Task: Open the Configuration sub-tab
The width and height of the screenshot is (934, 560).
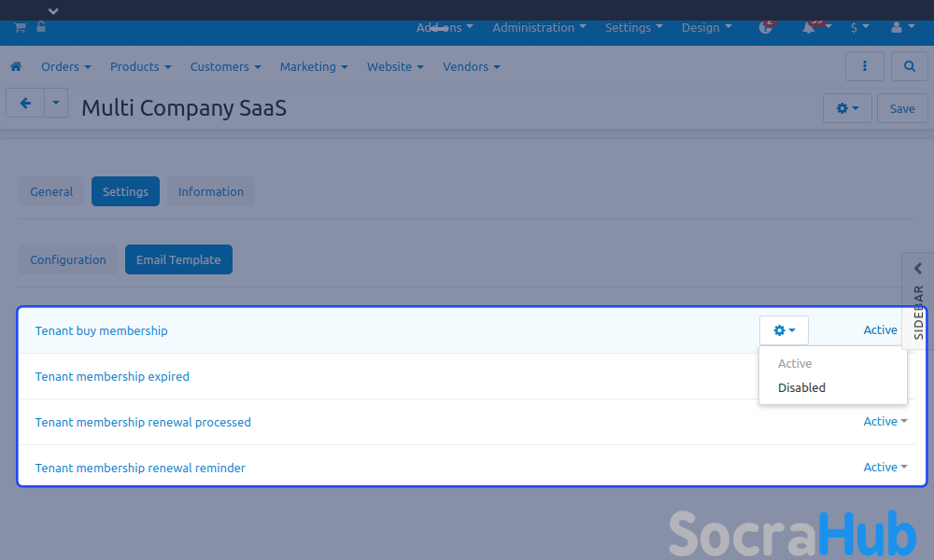Action: (x=68, y=259)
